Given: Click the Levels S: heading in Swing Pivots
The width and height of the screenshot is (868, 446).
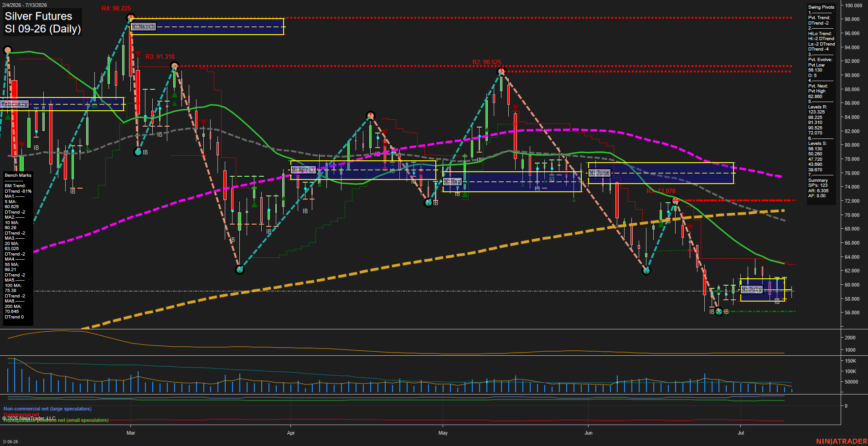Looking at the screenshot, I should click(817, 144).
